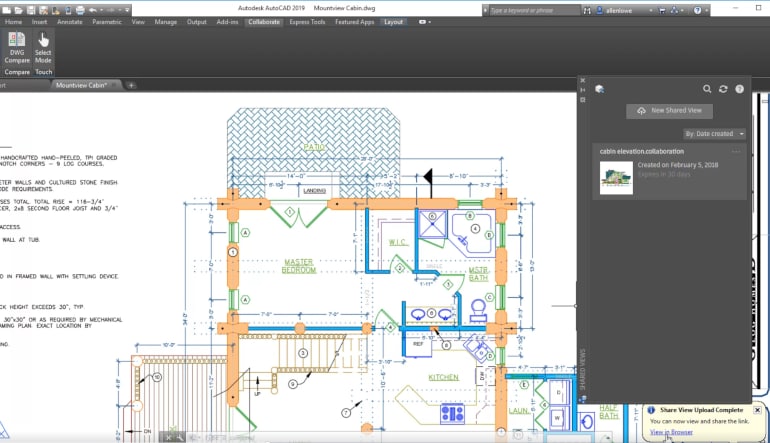Expand the search field arrow toggle
770x443 pixels.
(486, 10)
